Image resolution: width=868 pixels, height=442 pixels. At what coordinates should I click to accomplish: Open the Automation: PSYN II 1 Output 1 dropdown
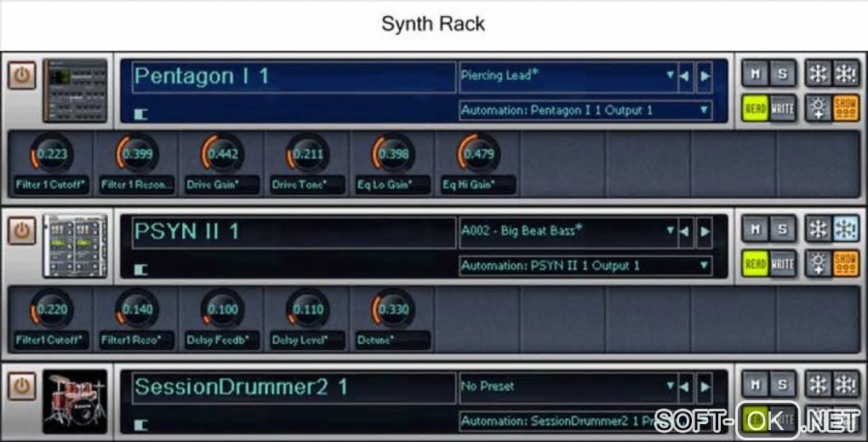pyautogui.click(x=585, y=266)
